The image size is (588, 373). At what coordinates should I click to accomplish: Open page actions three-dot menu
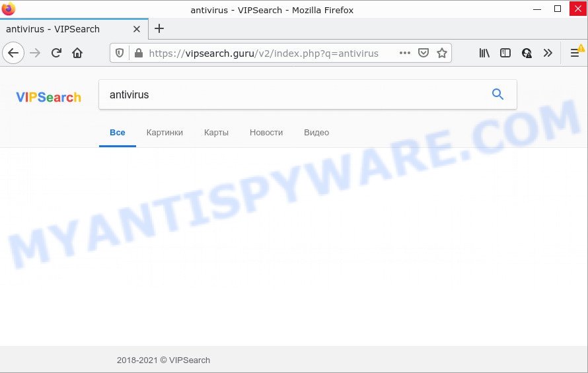pos(405,53)
